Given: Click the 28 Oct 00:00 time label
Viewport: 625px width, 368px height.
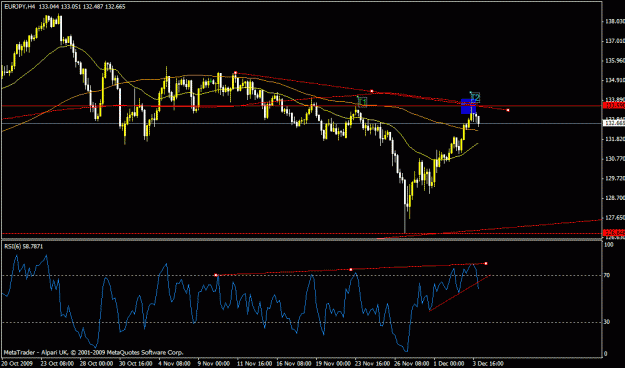Looking at the screenshot, I should click(97, 363).
